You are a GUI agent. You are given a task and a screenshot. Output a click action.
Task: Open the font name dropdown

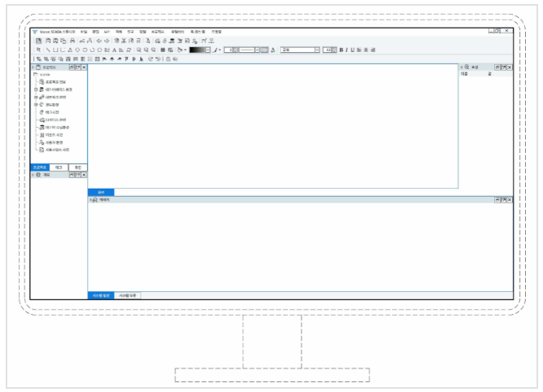317,50
